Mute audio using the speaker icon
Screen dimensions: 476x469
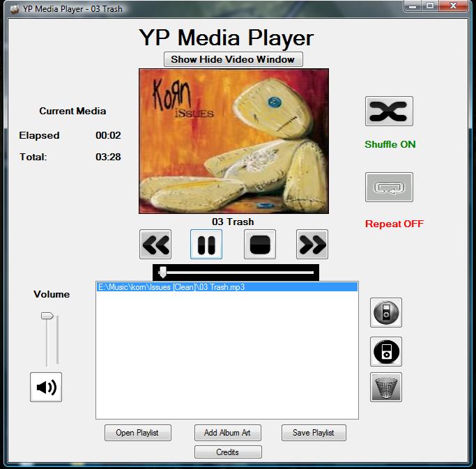[x=46, y=387]
